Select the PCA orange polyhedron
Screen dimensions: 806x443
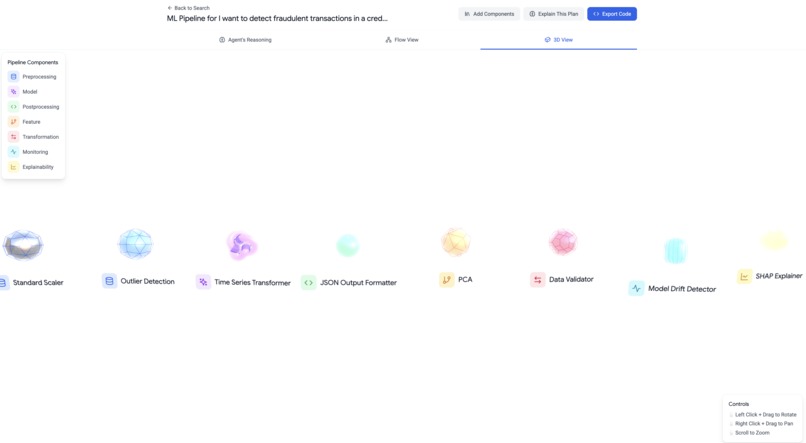click(x=455, y=242)
